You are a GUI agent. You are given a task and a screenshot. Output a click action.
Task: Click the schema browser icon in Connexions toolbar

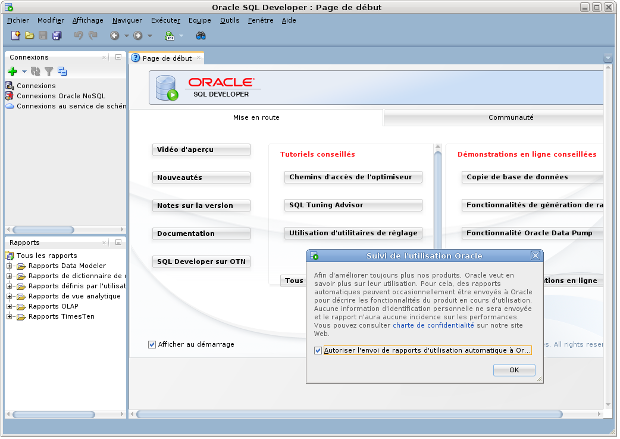click(62, 72)
